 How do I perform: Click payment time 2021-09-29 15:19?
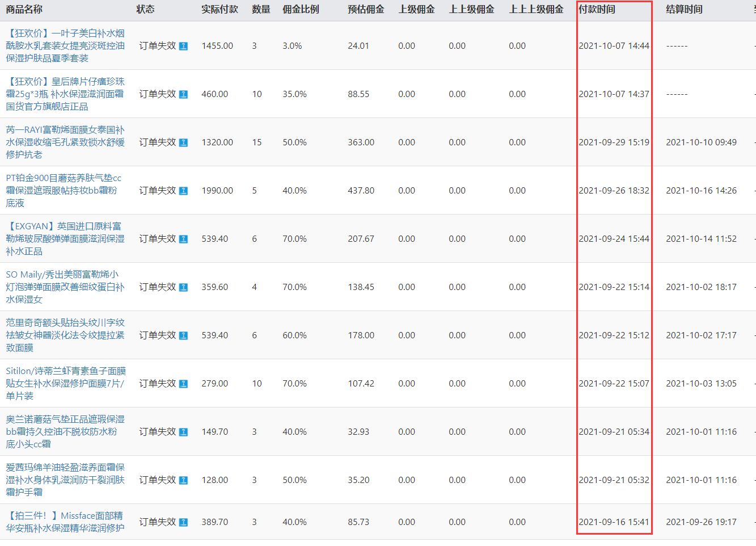click(x=614, y=142)
